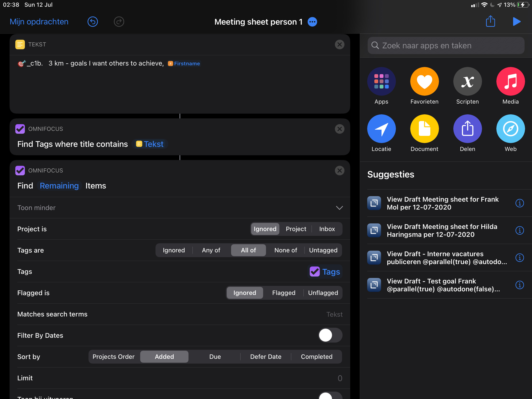This screenshot has height=399, width=532.
Task: Tap the Matches search terms field
Action: point(180,314)
